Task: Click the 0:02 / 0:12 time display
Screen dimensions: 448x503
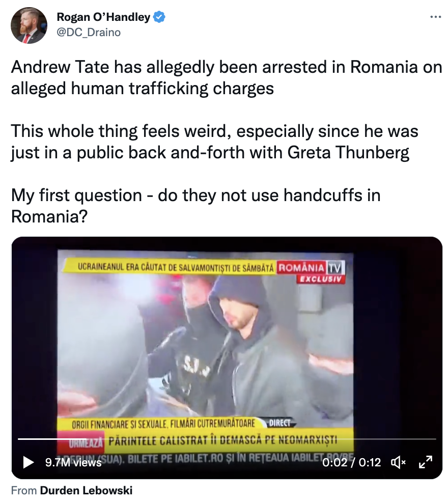Action: coord(351,462)
